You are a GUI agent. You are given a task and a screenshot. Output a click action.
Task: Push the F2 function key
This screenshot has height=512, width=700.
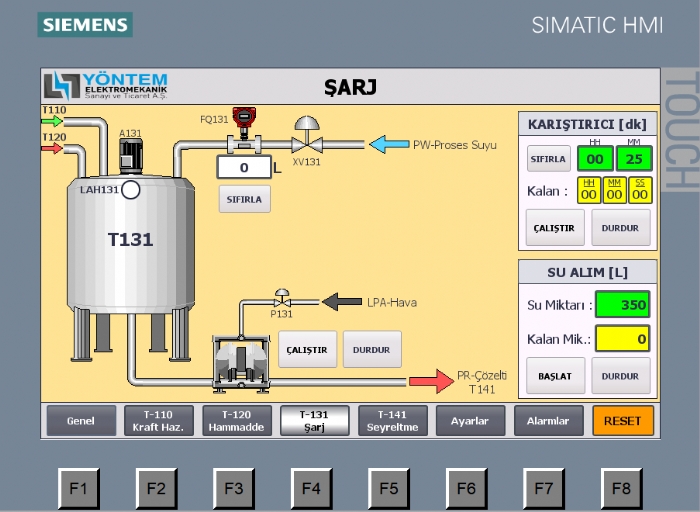click(156, 488)
